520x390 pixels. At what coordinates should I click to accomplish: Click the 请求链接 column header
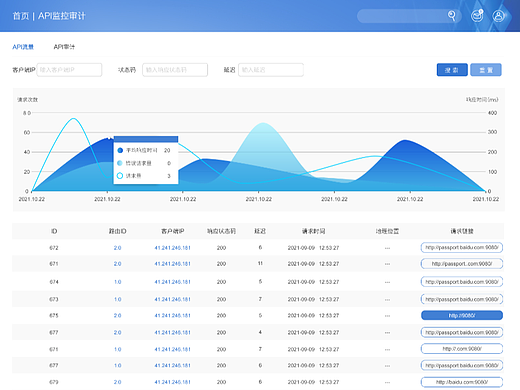coord(462,231)
